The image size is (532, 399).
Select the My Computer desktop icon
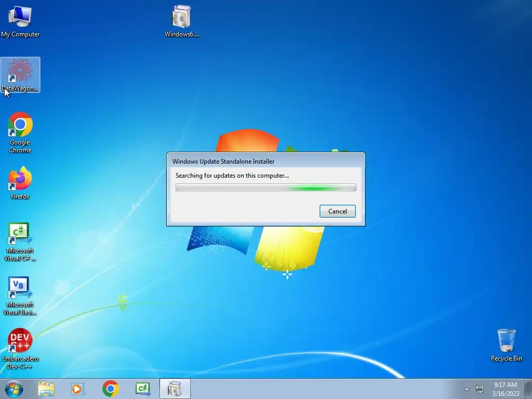tap(20, 21)
